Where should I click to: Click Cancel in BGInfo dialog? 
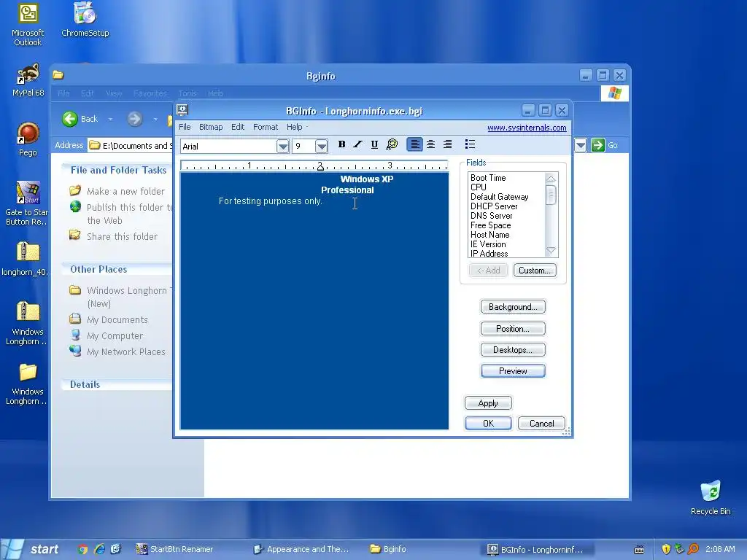pos(541,424)
